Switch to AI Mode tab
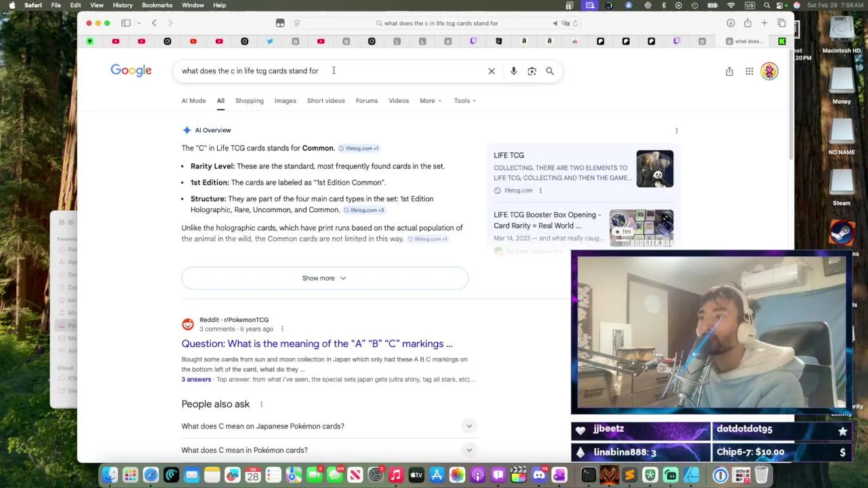868x488 pixels. point(193,101)
